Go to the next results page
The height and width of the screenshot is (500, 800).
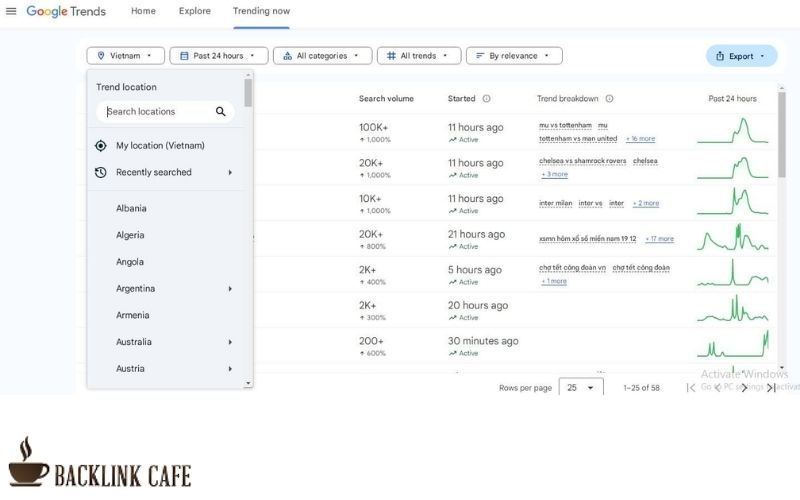click(744, 388)
